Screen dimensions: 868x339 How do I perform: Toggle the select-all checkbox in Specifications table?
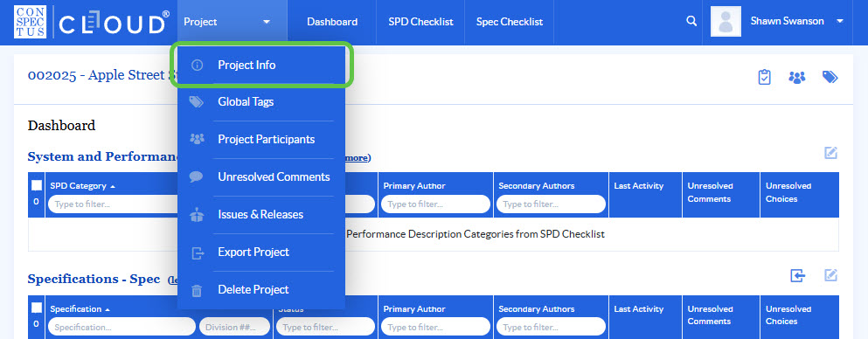pos(37,308)
